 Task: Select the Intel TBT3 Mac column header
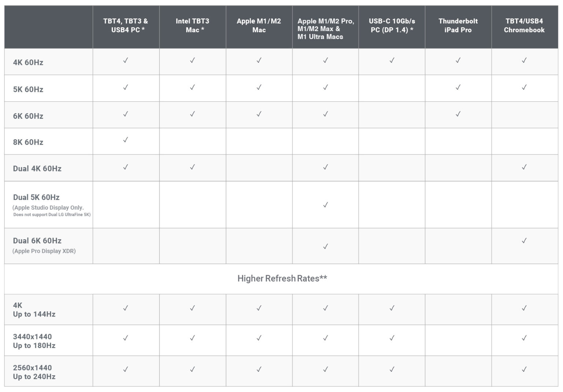point(192,26)
